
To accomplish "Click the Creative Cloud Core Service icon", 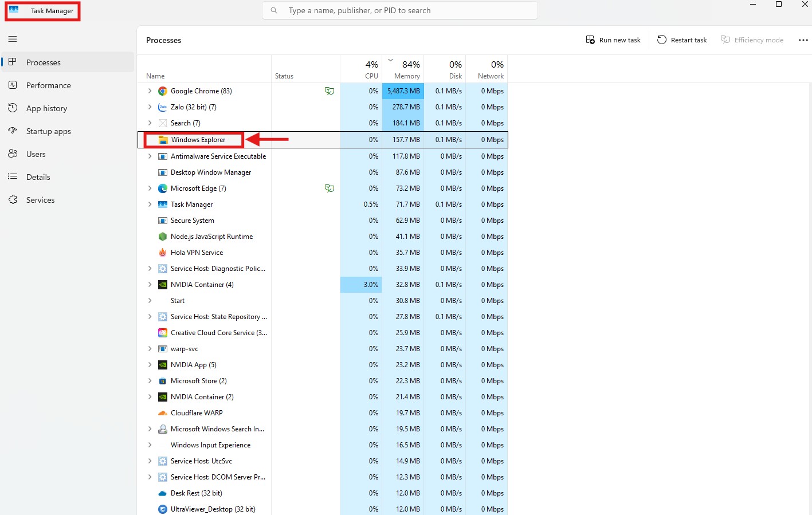I will [x=163, y=333].
